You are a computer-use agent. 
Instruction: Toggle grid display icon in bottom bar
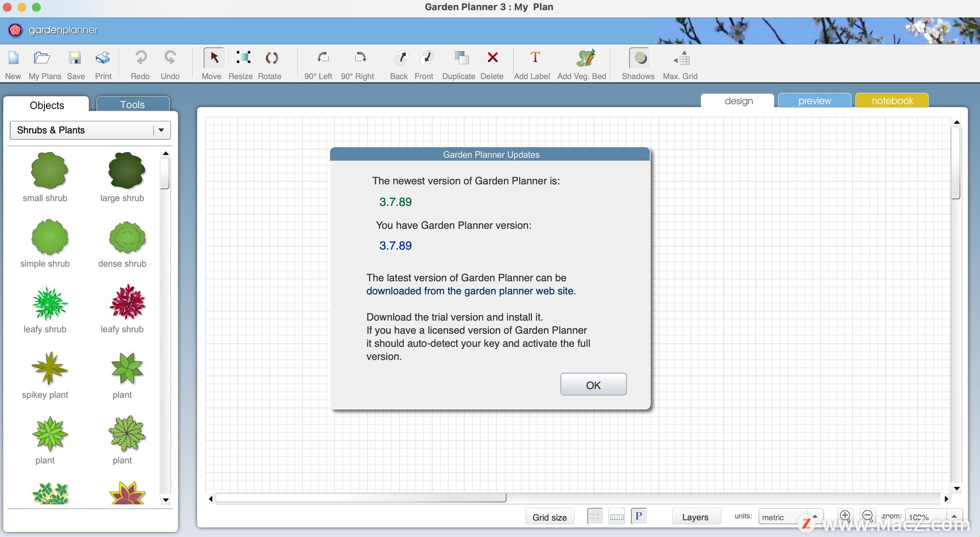[x=595, y=516]
